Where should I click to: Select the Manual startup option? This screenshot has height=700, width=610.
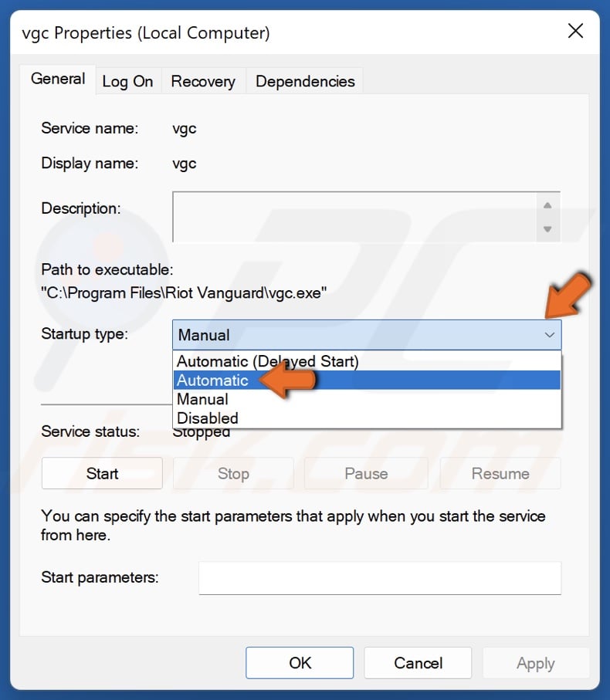click(202, 399)
